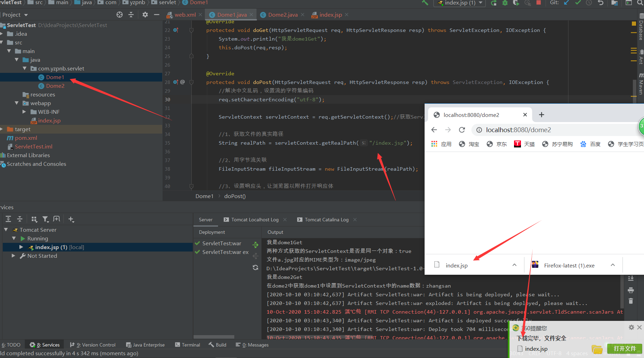Expand all in Services toolbar
The width and height of the screenshot is (644, 358).
point(8,219)
